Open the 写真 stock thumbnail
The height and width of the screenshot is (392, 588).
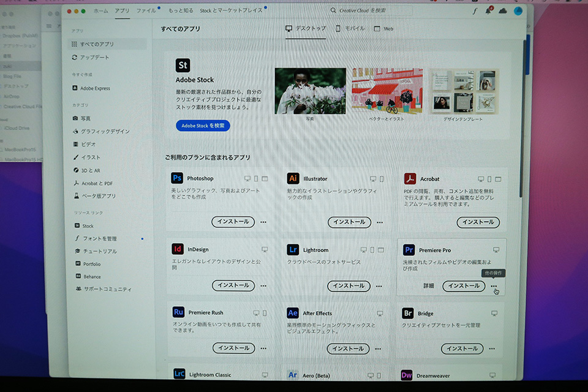coord(311,91)
